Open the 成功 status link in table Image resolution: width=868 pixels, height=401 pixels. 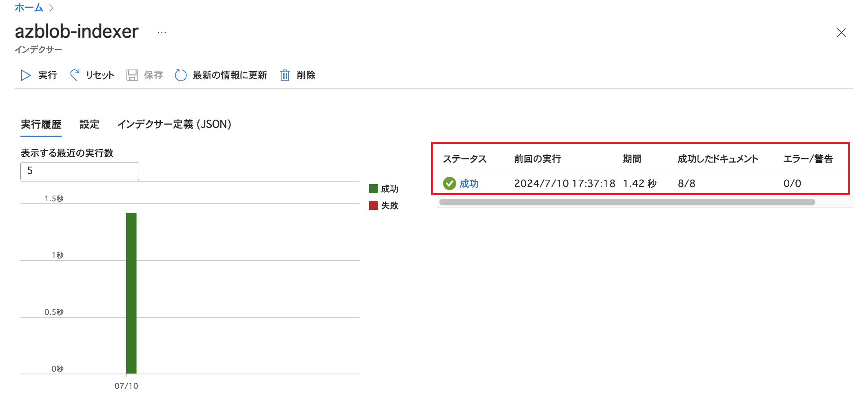[469, 184]
